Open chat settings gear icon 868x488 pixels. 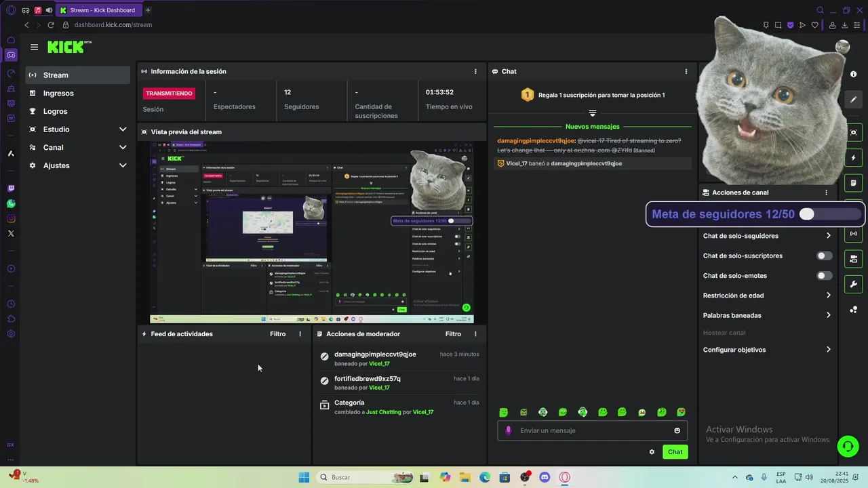tap(652, 452)
